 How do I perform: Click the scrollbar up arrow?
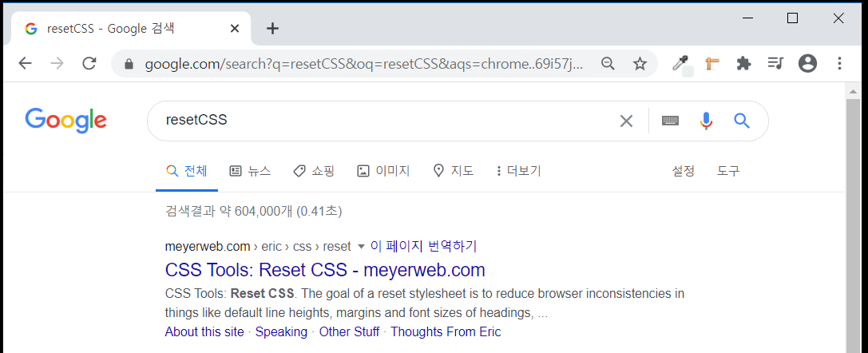pos(853,91)
